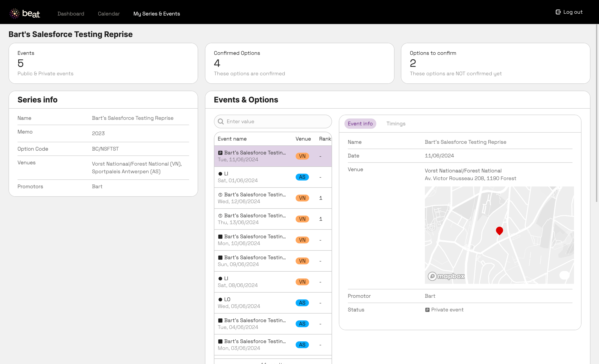Click the square icon on Tue 04/06/2024 row

point(220,321)
